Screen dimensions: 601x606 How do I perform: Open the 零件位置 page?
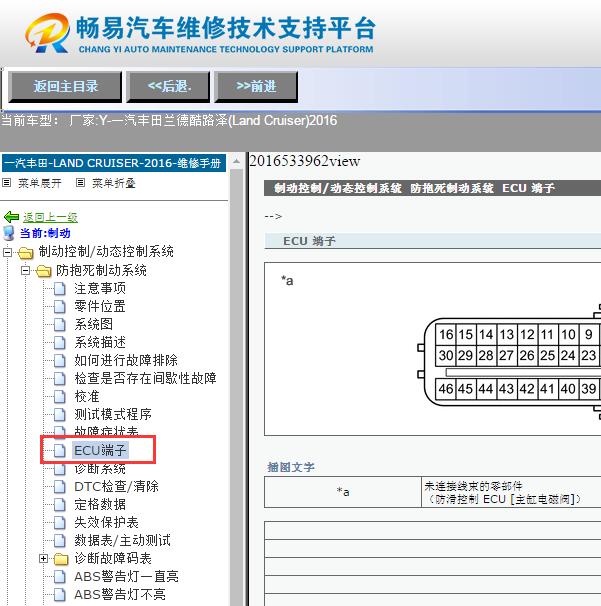(100, 306)
